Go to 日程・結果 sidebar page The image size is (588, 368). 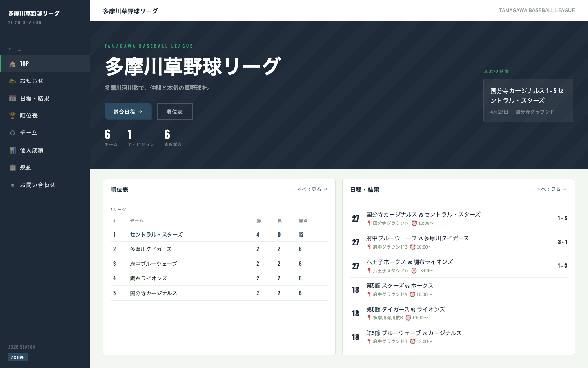pyautogui.click(x=45, y=98)
